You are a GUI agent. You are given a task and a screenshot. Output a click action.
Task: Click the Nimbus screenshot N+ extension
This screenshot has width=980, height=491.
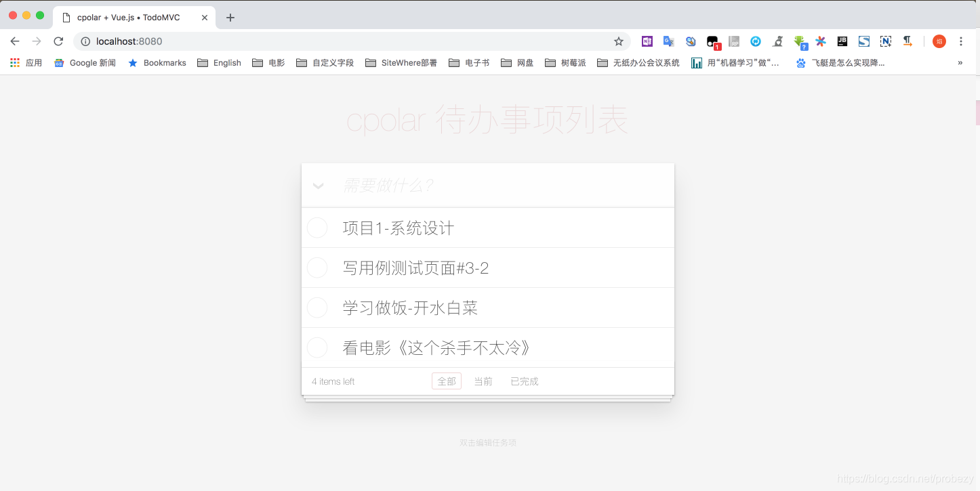pos(886,41)
